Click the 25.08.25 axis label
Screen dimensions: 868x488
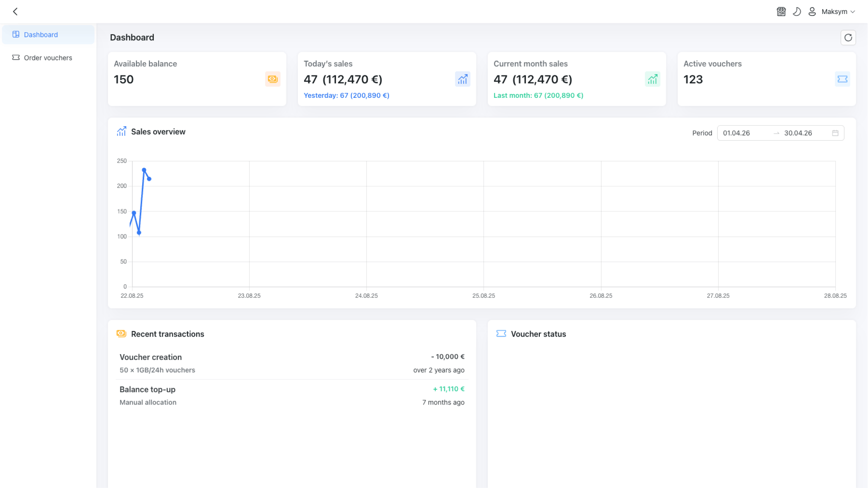484,296
